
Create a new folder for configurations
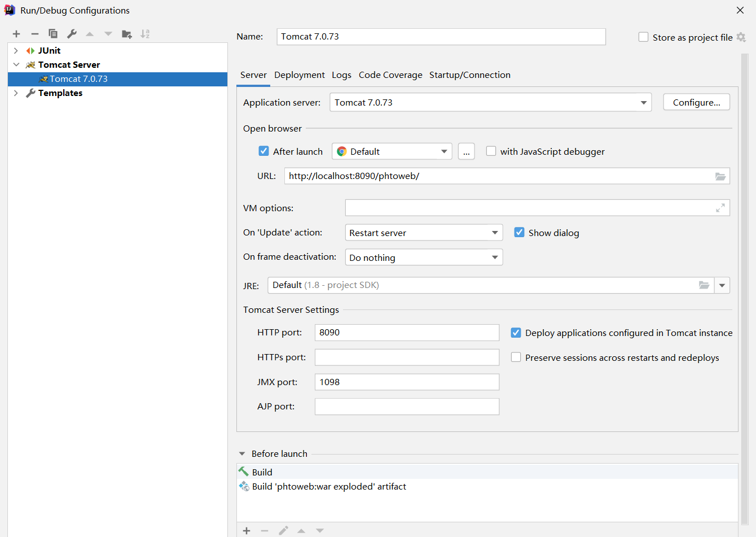127,34
